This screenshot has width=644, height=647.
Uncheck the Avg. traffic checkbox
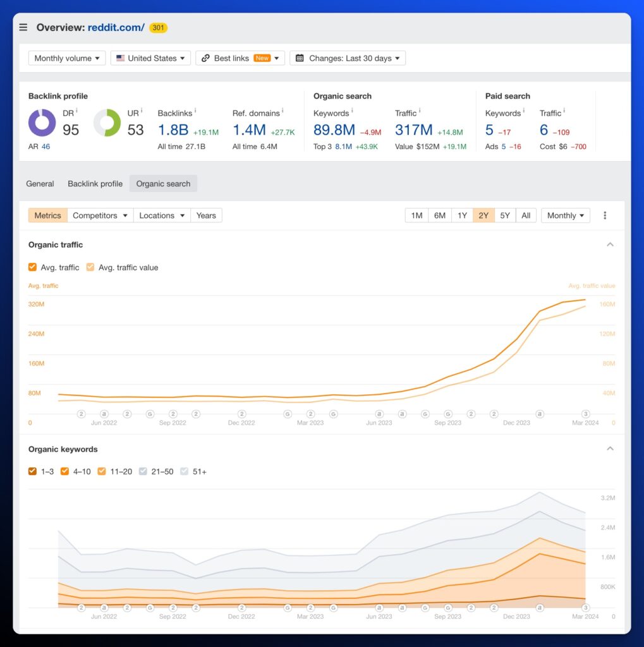pyautogui.click(x=33, y=267)
